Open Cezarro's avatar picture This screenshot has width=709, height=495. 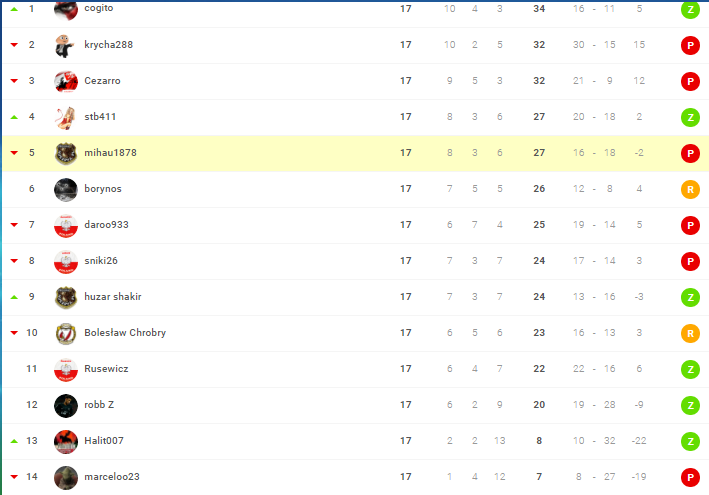click(66, 81)
